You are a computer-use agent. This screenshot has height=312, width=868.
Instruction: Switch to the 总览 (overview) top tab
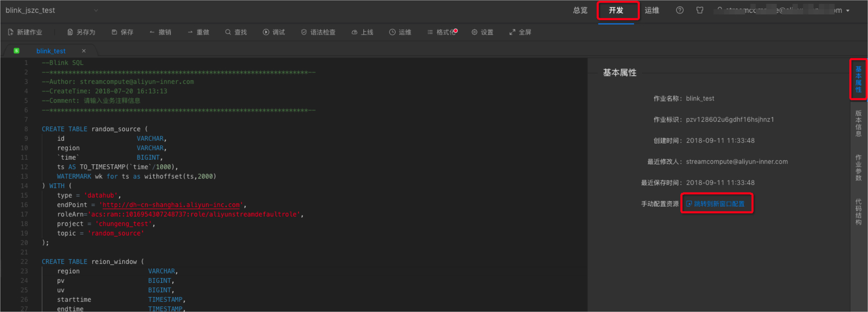pos(580,10)
